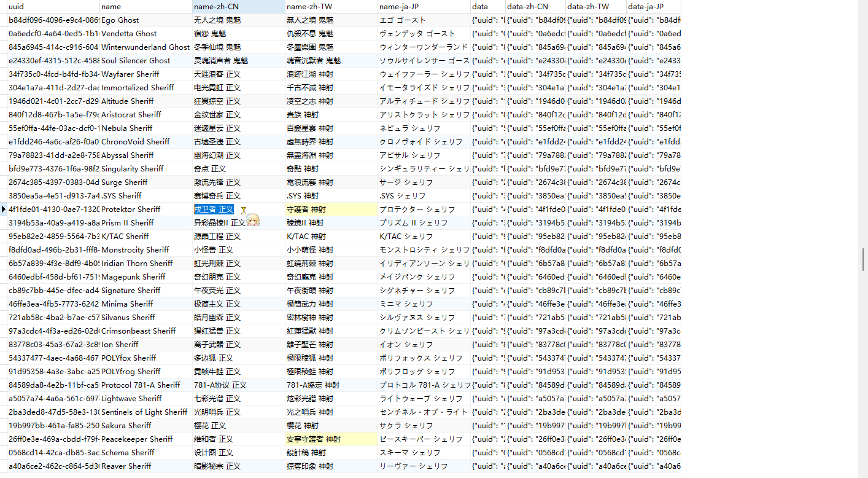868x478 pixels.
Task: Select the Winterwunderland Ghost name cell
Action: 145,47
